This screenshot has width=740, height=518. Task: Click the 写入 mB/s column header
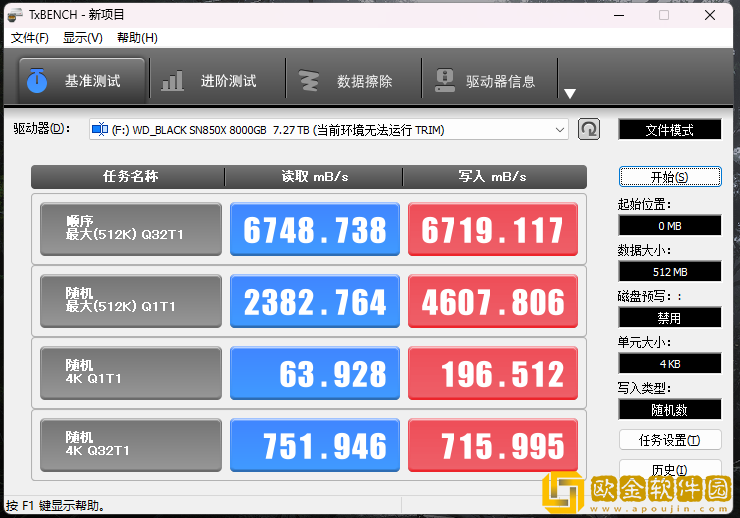click(495, 177)
